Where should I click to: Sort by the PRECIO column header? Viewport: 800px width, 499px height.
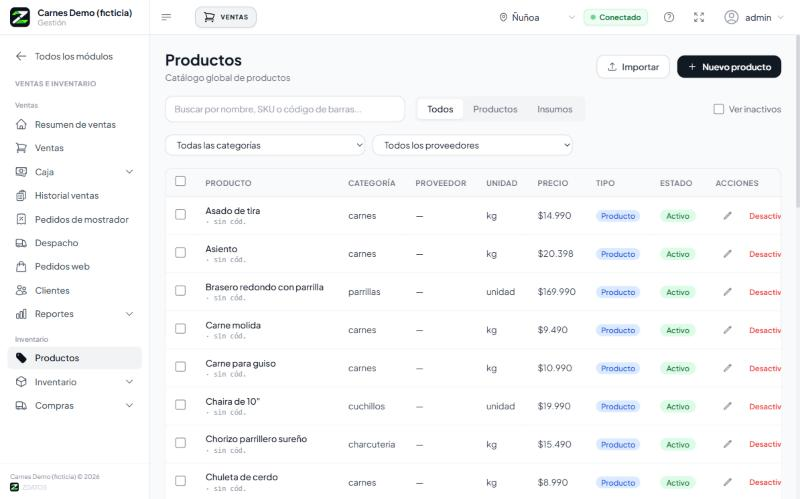click(x=553, y=183)
